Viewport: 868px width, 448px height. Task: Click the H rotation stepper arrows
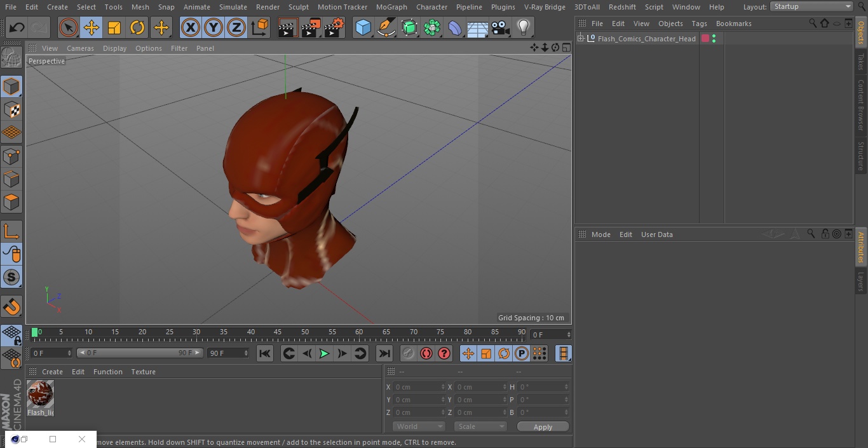click(x=567, y=387)
